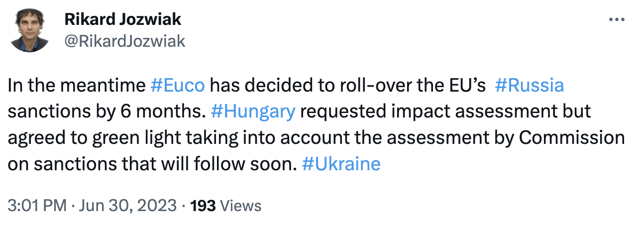Click the word "Views" label
Image resolution: width=644 pixels, height=234 pixels.
click(x=240, y=205)
